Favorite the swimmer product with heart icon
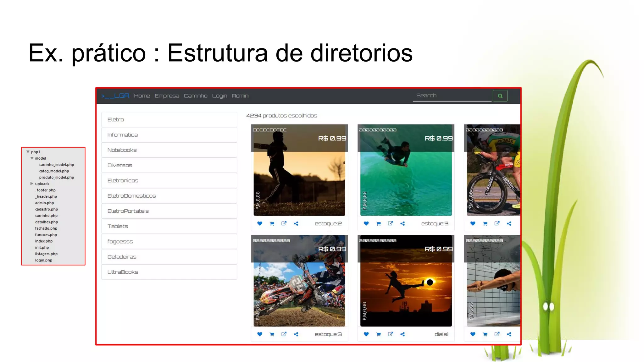Viewport: 644px width, 362px height. [473, 334]
